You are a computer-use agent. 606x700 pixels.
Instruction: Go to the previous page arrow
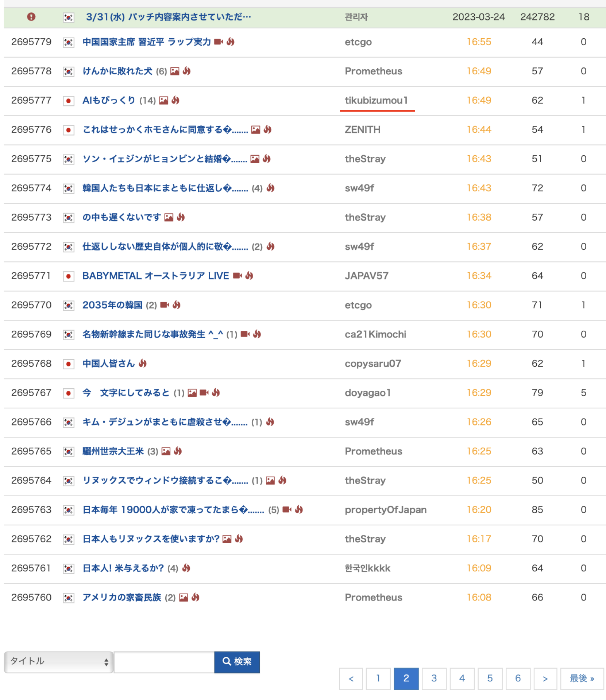(x=351, y=678)
